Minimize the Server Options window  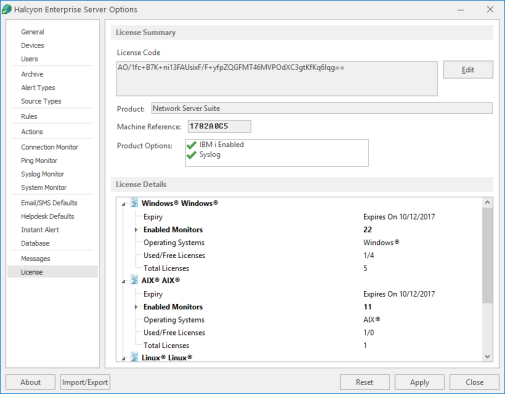pyautogui.click(x=461, y=10)
